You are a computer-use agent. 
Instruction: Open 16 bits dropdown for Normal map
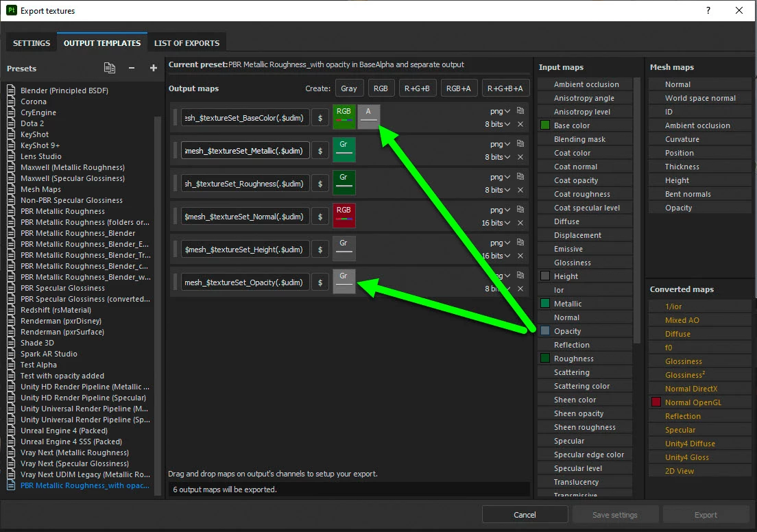(496, 223)
